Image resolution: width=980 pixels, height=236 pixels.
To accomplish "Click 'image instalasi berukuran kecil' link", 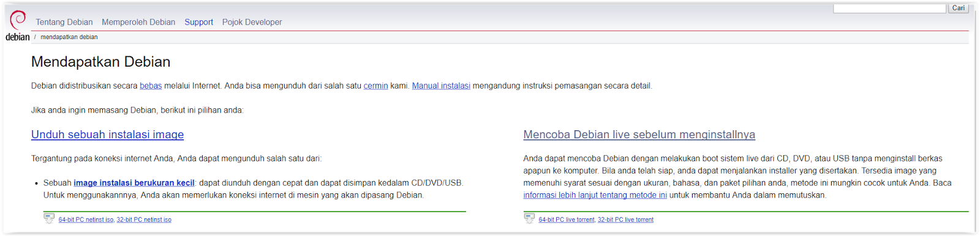I will coord(134,183).
